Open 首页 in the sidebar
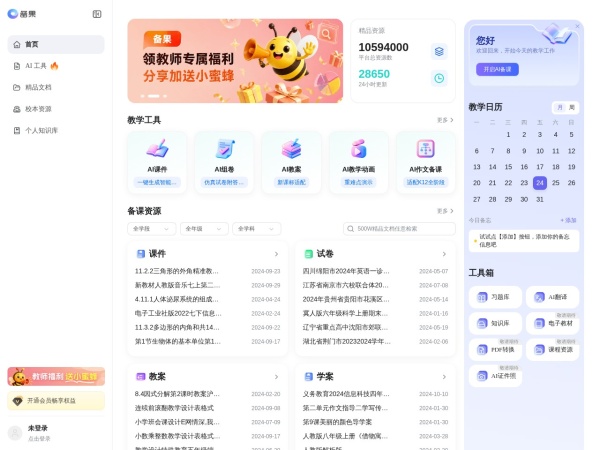 click(56, 44)
